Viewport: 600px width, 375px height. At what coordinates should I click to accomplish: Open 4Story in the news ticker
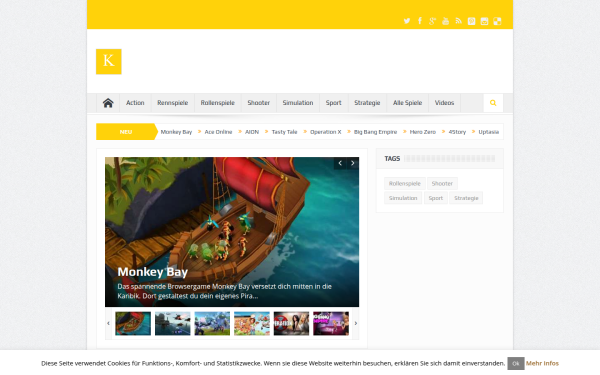pyautogui.click(x=457, y=132)
